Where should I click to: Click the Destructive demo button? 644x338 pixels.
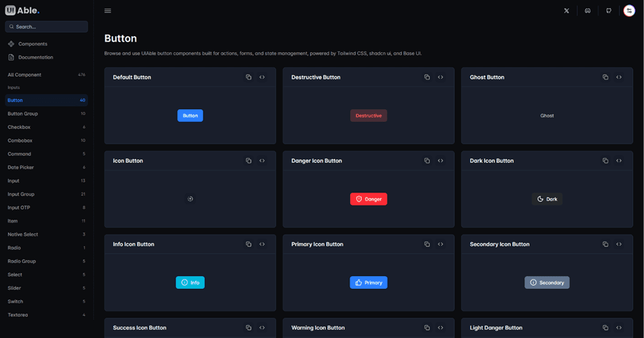369,115
